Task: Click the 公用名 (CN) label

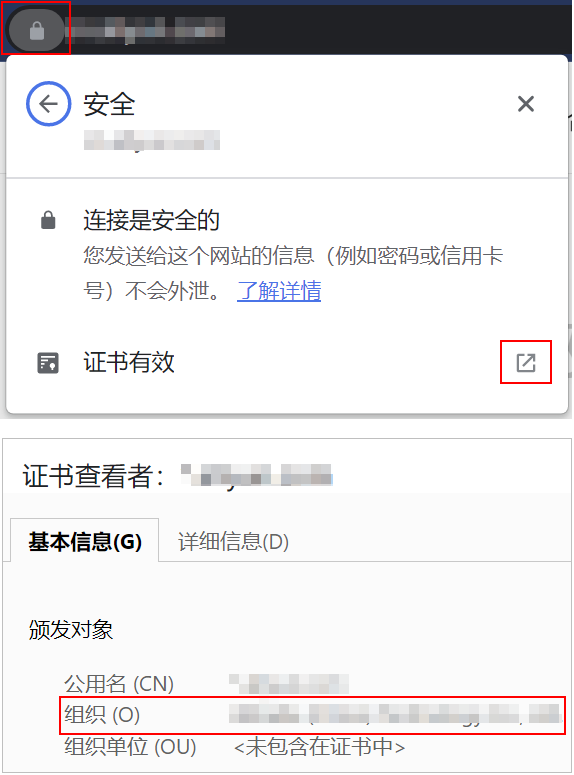Action: point(119,684)
